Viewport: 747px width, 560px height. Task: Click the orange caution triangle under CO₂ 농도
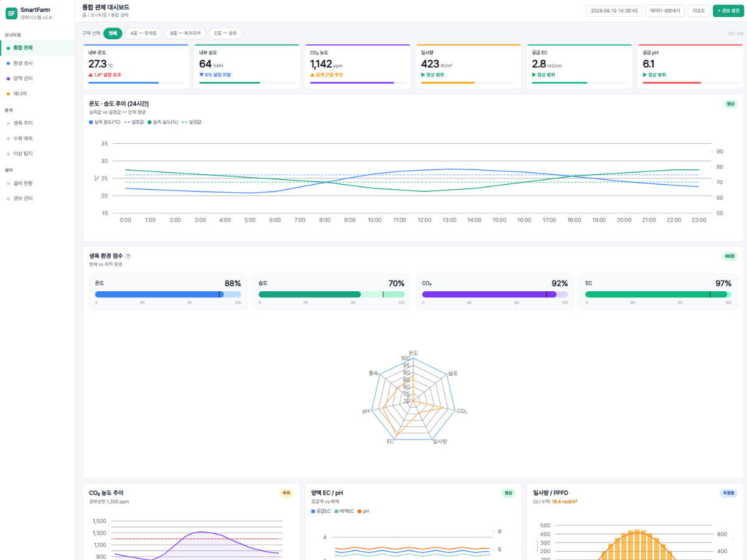pos(312,75)
